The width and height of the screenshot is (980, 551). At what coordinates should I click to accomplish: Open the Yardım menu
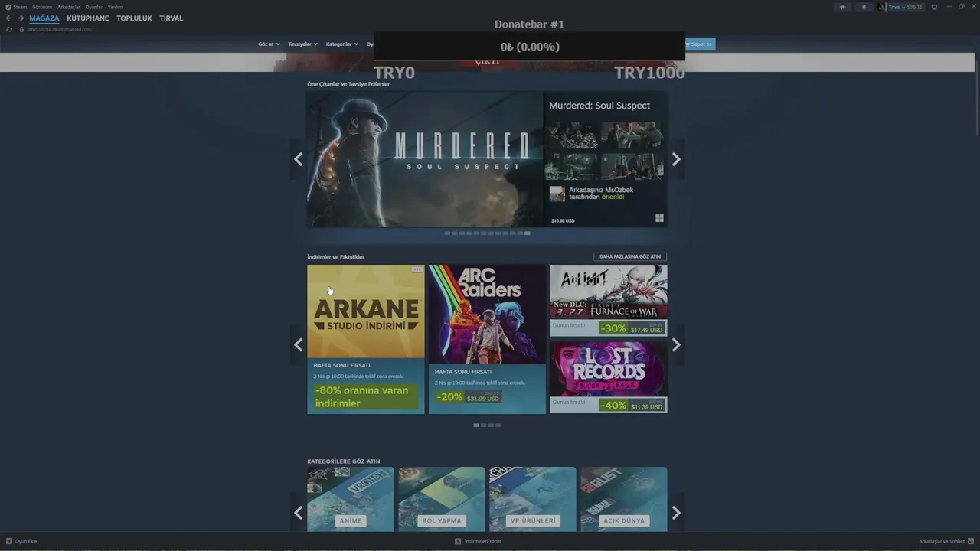pos(115,7)
